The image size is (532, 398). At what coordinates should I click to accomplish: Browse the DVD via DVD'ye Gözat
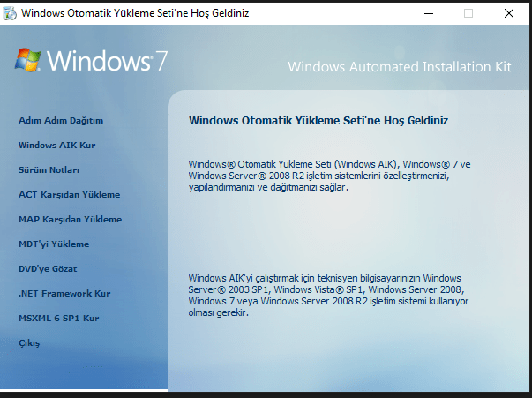pyautogui.click(x=48, y=269)
